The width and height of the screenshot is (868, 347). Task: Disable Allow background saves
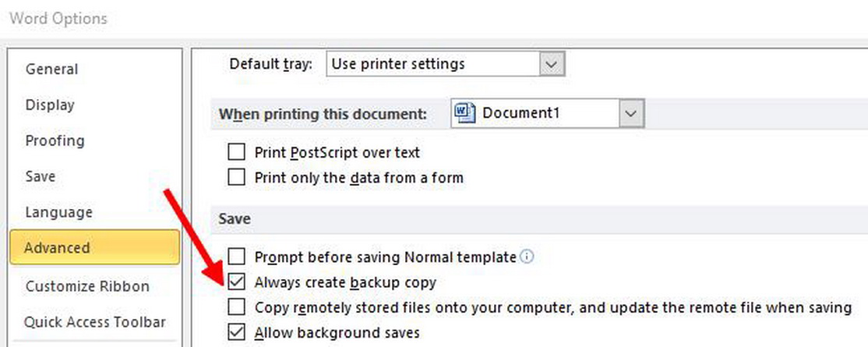tap(236, 333)
